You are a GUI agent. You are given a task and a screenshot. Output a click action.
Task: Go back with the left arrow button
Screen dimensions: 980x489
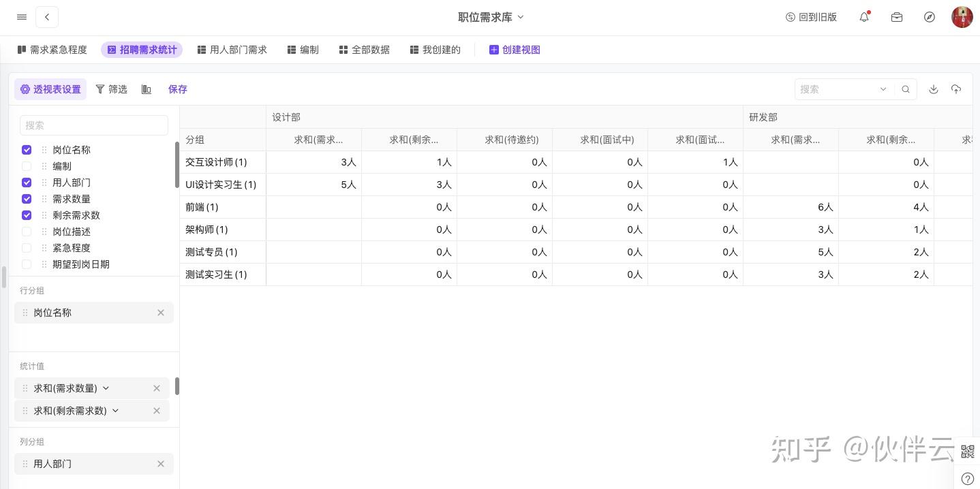point(47,17)
